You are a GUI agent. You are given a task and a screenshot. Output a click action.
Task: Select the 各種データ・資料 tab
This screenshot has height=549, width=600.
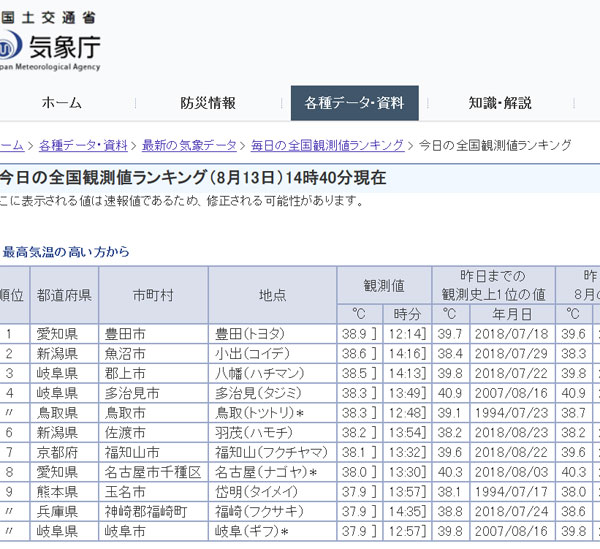[354, 103]
